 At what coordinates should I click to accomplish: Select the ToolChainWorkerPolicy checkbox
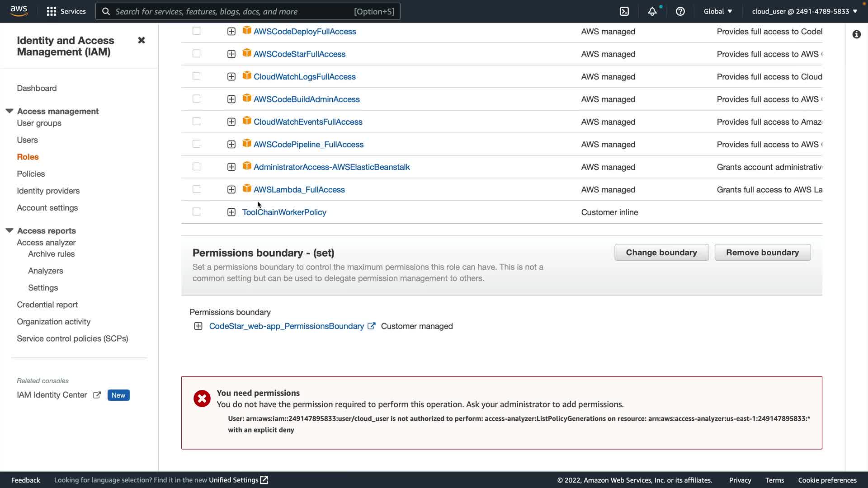click(x=196, y=212)
